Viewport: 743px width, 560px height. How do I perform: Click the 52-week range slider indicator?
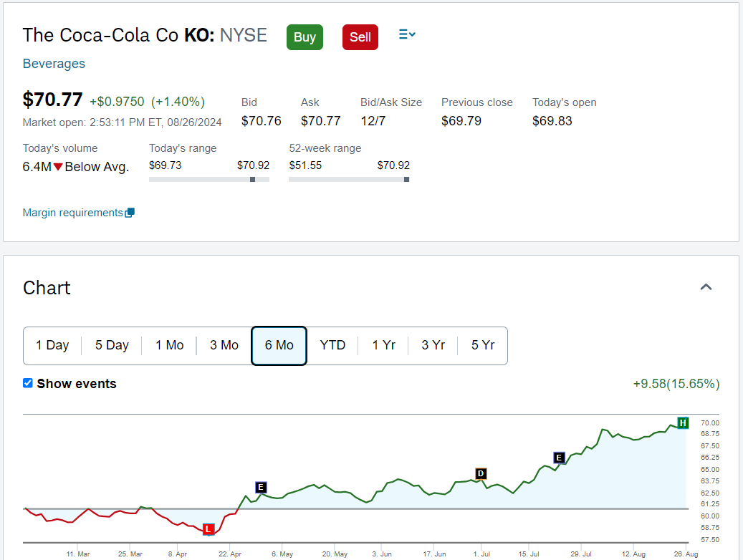point(406,180)
